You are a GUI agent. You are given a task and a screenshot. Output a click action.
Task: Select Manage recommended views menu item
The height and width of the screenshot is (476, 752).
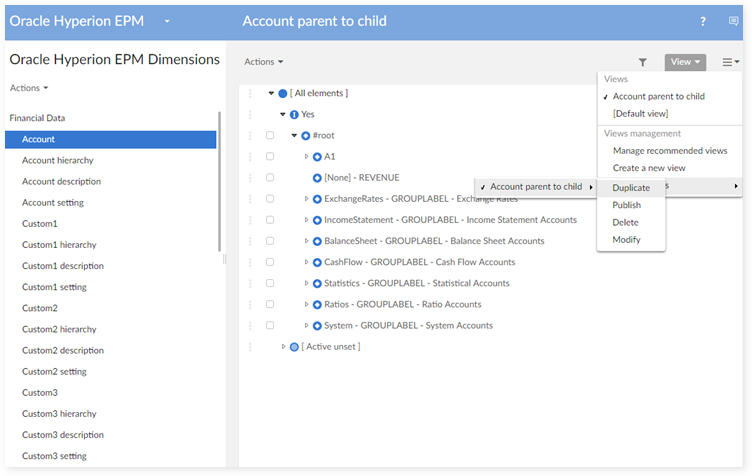(x=670, y=151)
